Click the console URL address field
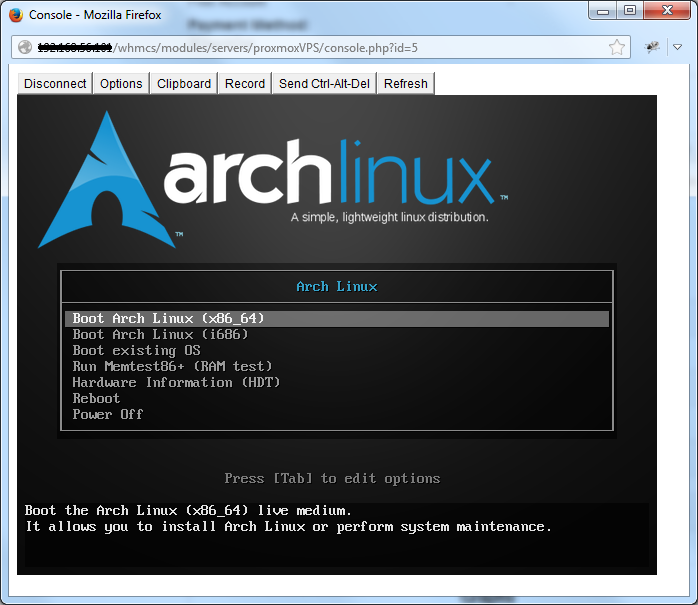Screen dimensions: 698x605 pos(321,47)
